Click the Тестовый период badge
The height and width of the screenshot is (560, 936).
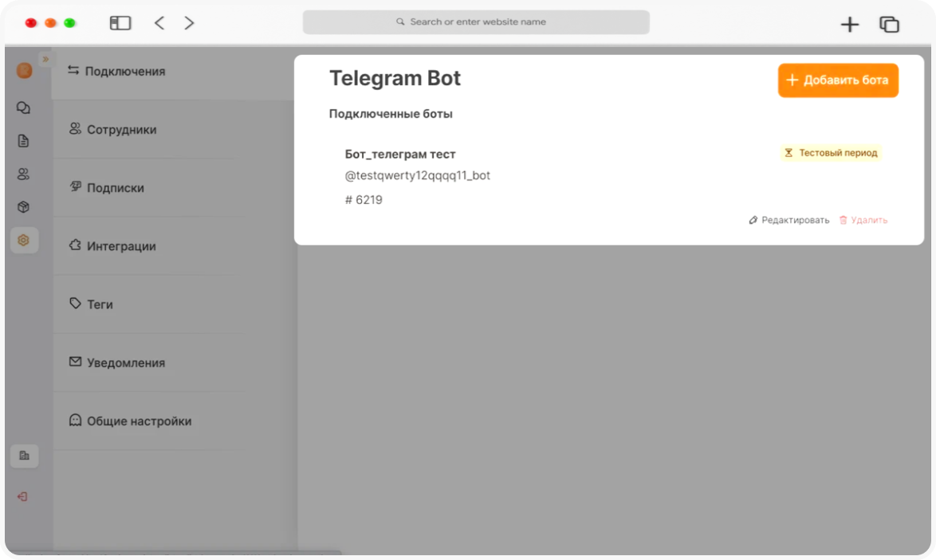click(x=831, y=153)
